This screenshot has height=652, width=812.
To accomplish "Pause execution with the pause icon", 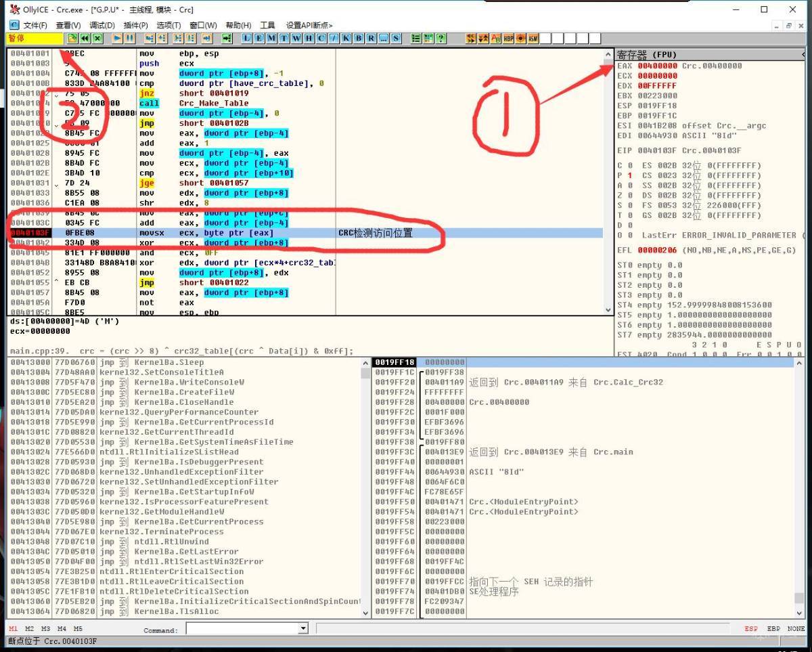I will (129, 38).
